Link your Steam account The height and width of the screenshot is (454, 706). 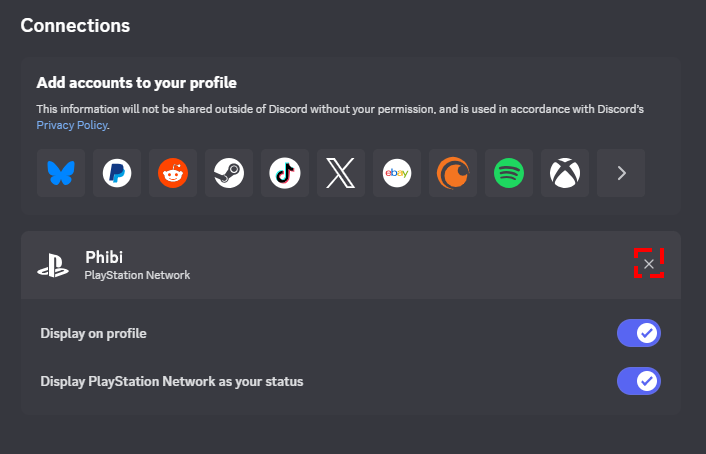pyautogui.click(x=229, y=174)
